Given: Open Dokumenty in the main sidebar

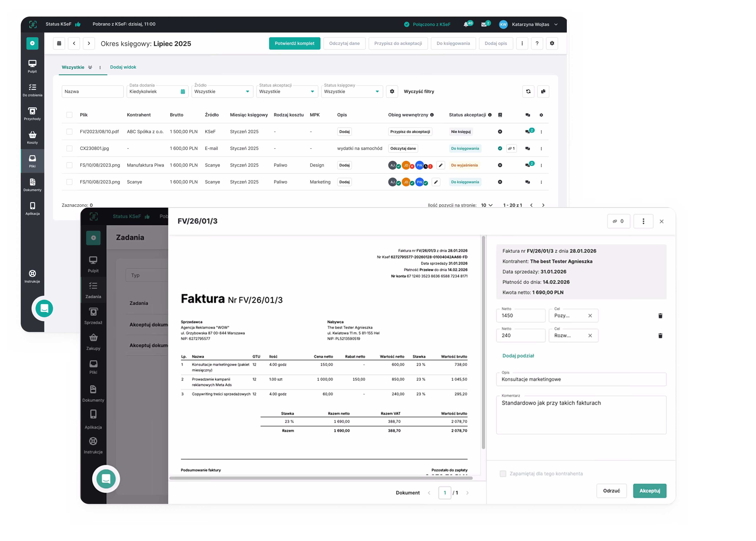Looking at the screenshot, I should (x=32, y=185).
